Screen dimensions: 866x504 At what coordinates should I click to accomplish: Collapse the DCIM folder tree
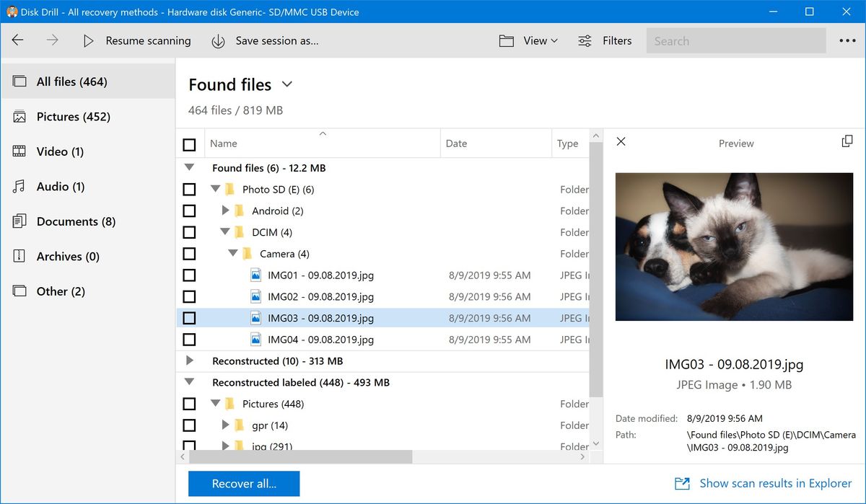(x=224, y=231)
